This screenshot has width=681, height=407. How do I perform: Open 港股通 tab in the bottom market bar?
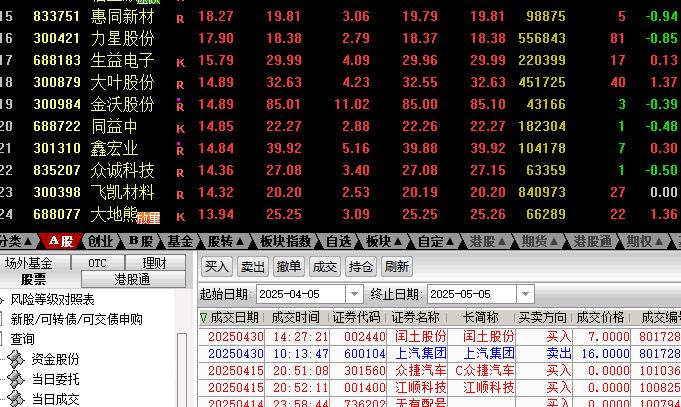click(592, 241)
